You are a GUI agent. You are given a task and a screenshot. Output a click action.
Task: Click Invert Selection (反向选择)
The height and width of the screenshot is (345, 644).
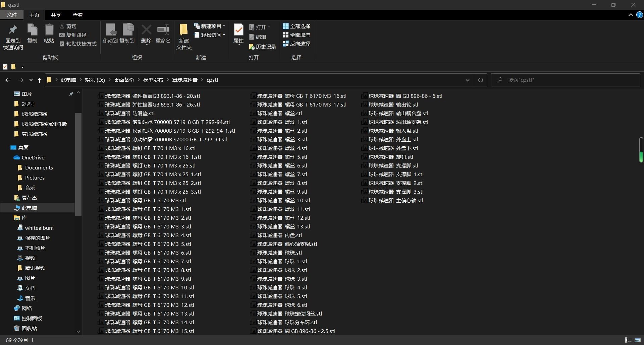pyautogui.click(x=297, y=44)
